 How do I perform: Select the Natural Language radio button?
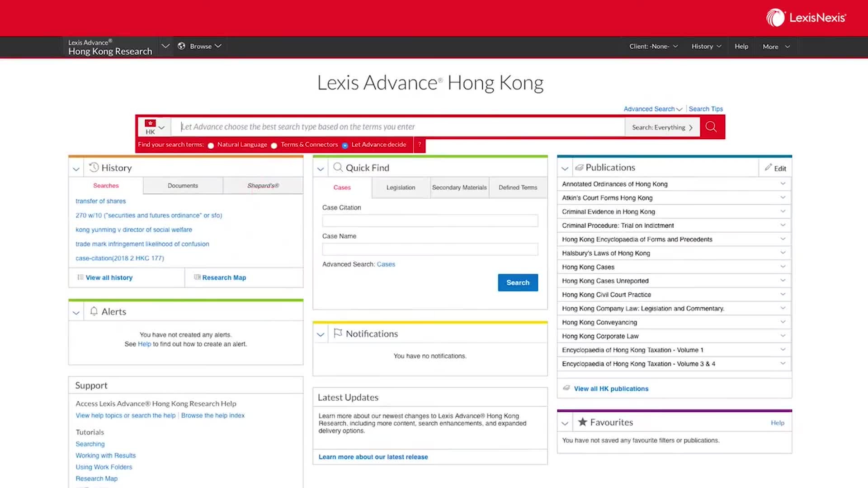tap(211, 145)
